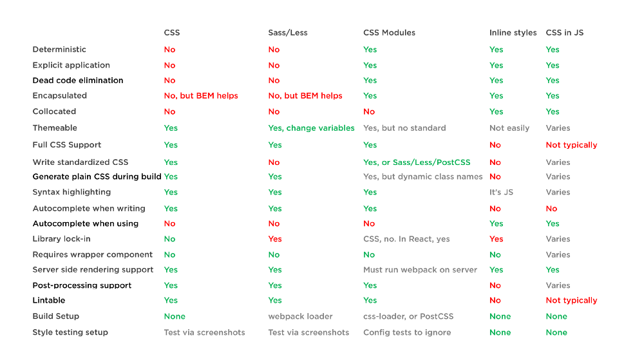Click the CSS Modules column header
Viewport: 644px width, 362px height.
click(x=389, y=33)
